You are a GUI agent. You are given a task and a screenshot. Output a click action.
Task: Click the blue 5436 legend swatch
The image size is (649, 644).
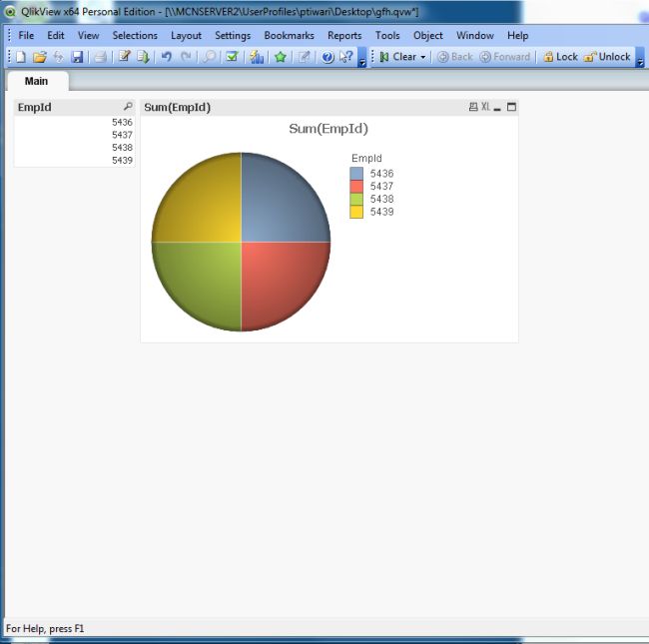coord(356,174)
